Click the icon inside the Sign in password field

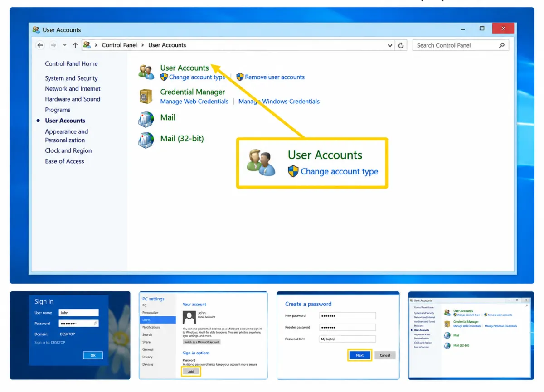[95, 324]
